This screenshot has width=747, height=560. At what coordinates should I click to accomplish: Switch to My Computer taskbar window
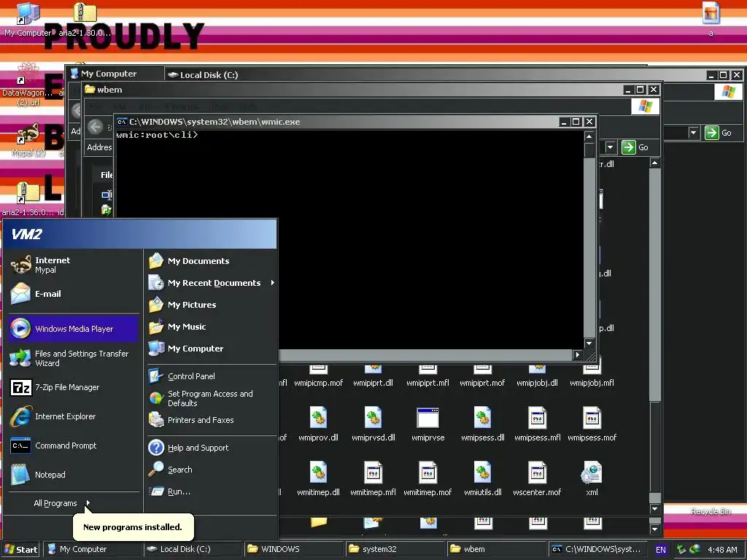[93, 549]
